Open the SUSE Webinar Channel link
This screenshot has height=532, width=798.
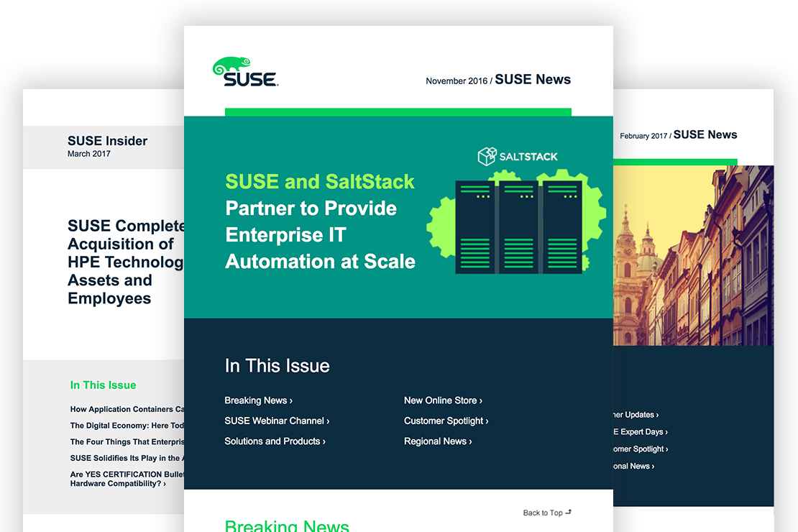coord(277,421)
